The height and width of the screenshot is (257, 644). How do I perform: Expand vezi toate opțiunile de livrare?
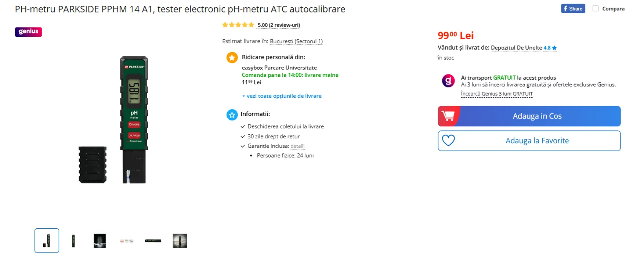282,96
